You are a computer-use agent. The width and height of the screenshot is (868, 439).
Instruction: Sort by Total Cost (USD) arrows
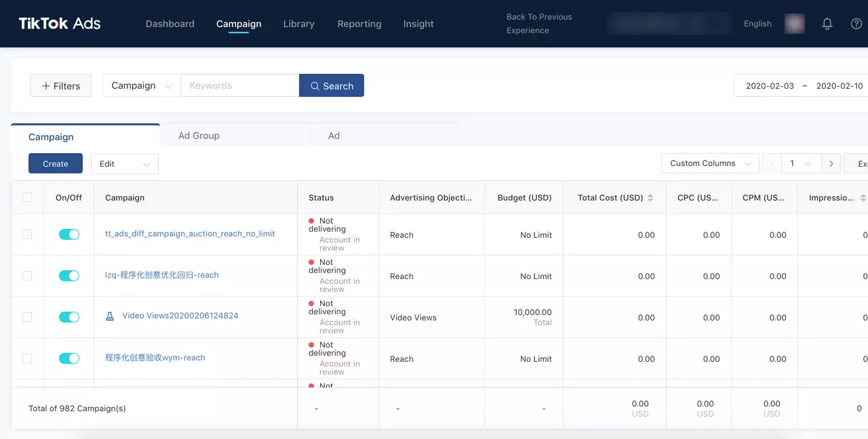(650, 198)
